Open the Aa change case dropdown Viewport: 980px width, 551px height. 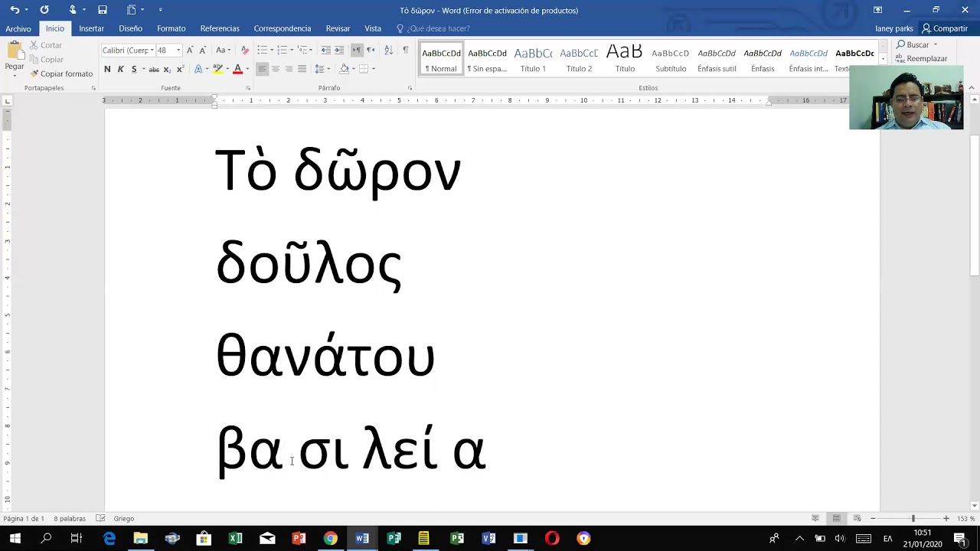tap(223, 50)
